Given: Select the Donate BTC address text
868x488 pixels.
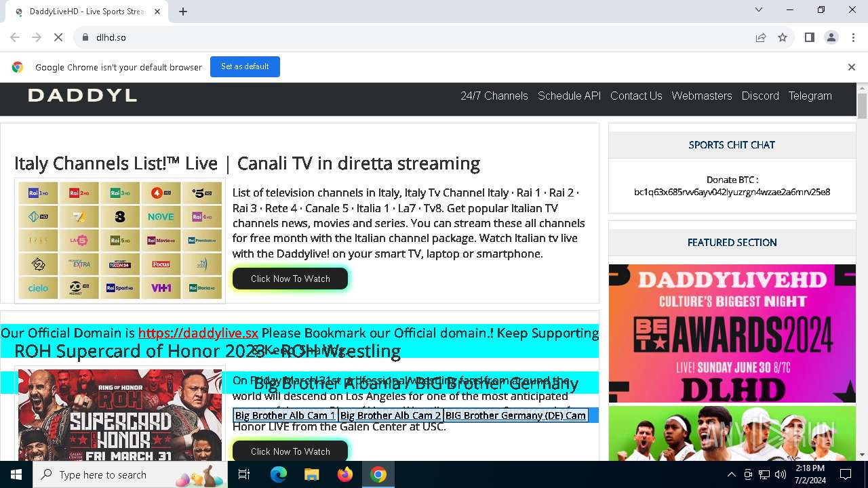Looking at the screenshot, I should click(732, 192).
